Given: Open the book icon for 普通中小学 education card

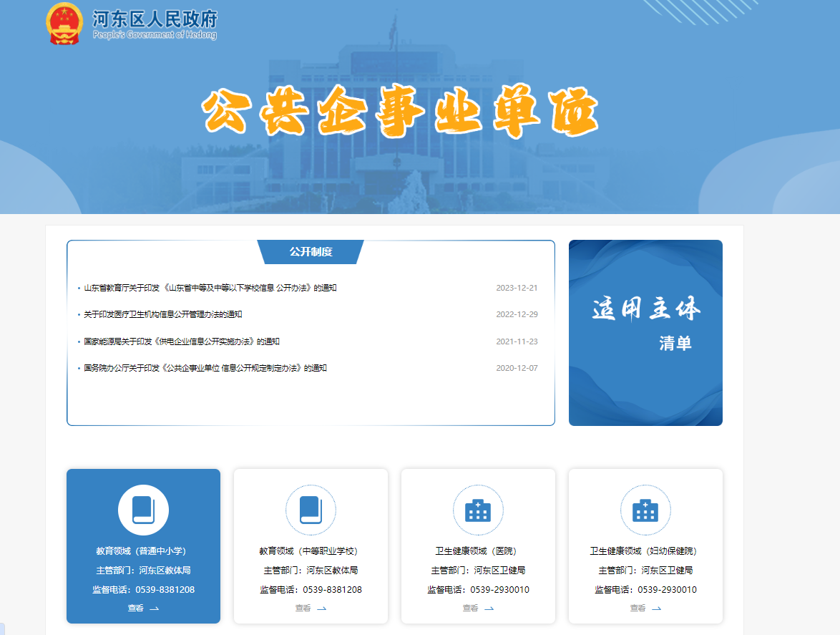Looking at the screenshot, I should (144, 510).
